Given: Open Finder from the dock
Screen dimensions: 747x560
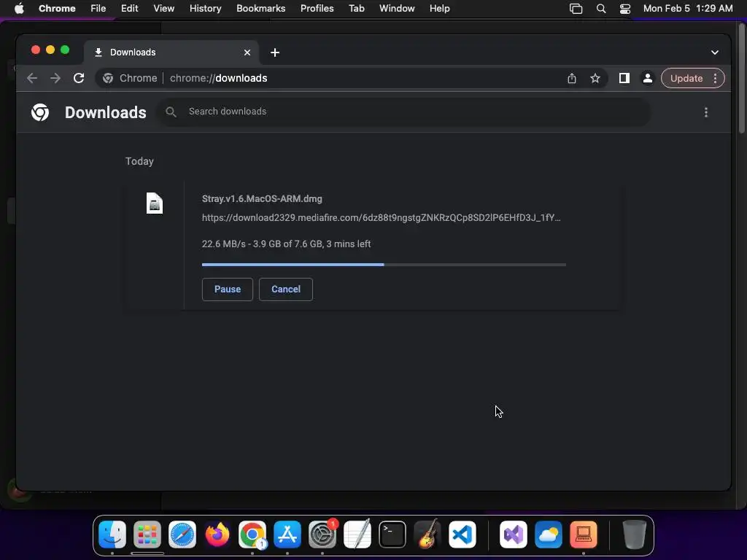Looking at the screenshot, I should click(x=112, y=534).
